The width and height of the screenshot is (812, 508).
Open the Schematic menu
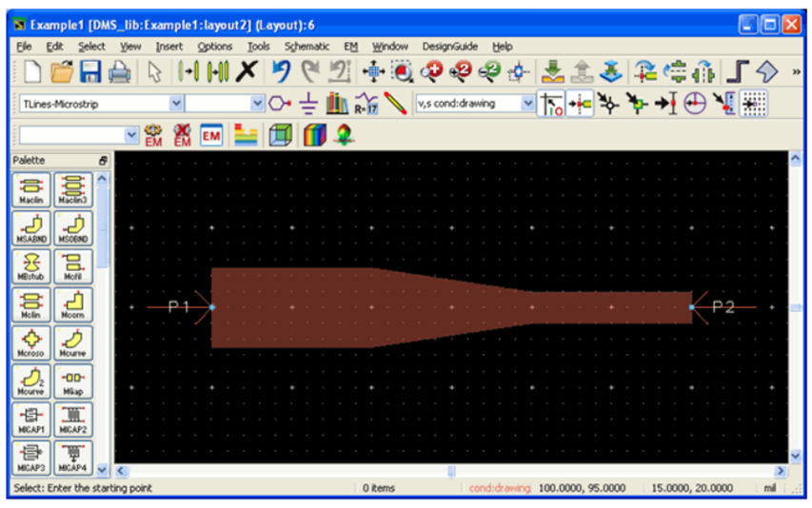coord(307,47)
